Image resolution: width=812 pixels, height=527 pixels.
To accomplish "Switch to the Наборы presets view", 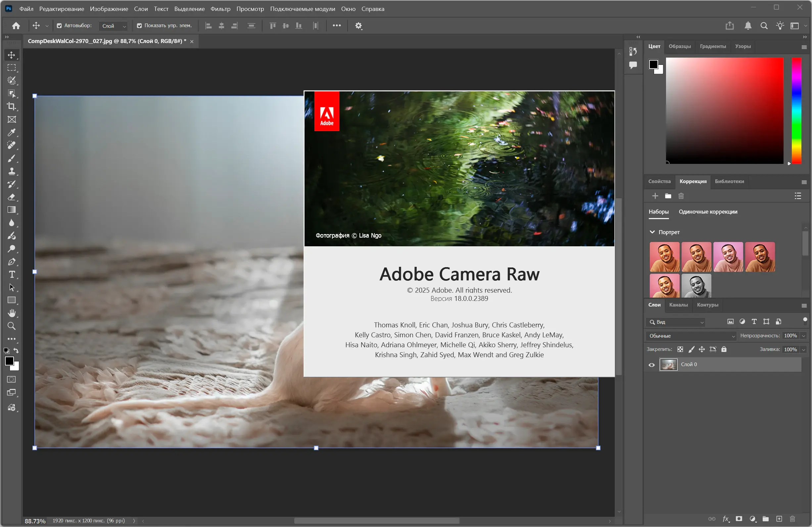I will coord(658,212).
